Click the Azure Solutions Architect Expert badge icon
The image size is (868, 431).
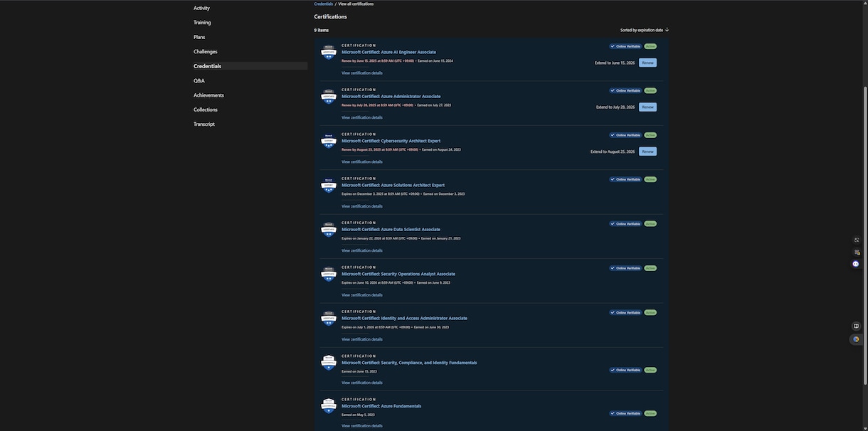coord(329,186)
